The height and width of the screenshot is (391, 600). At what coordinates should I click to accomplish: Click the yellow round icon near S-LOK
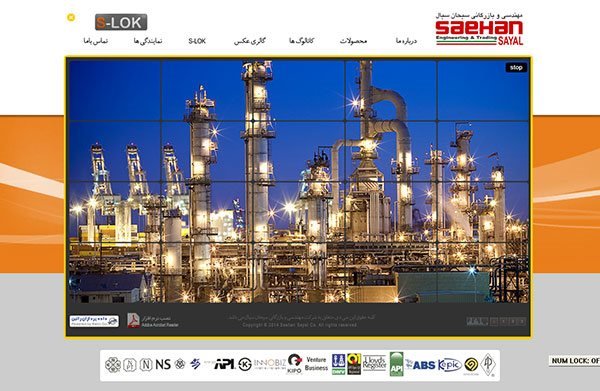point(71,17)
